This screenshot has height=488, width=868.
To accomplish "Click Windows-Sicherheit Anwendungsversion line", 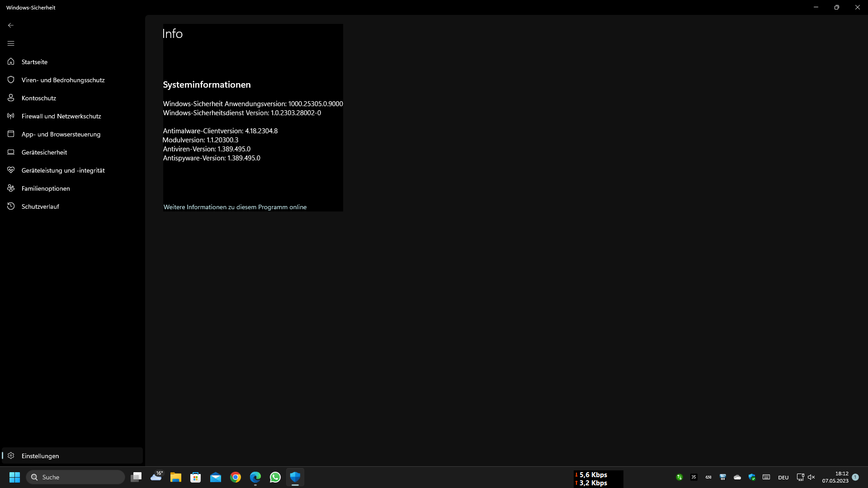I will (x=253, y=104).
